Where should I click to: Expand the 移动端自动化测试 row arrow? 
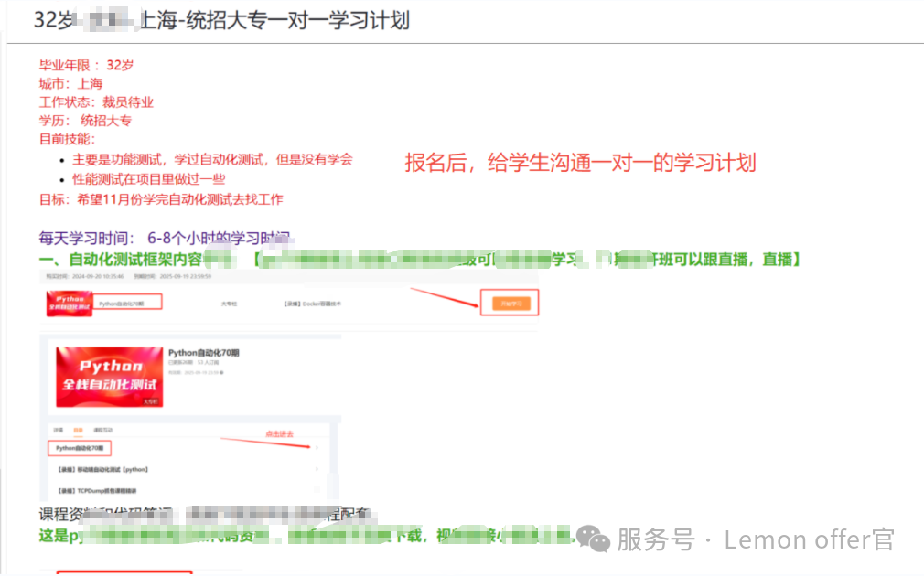pos(317,469)
